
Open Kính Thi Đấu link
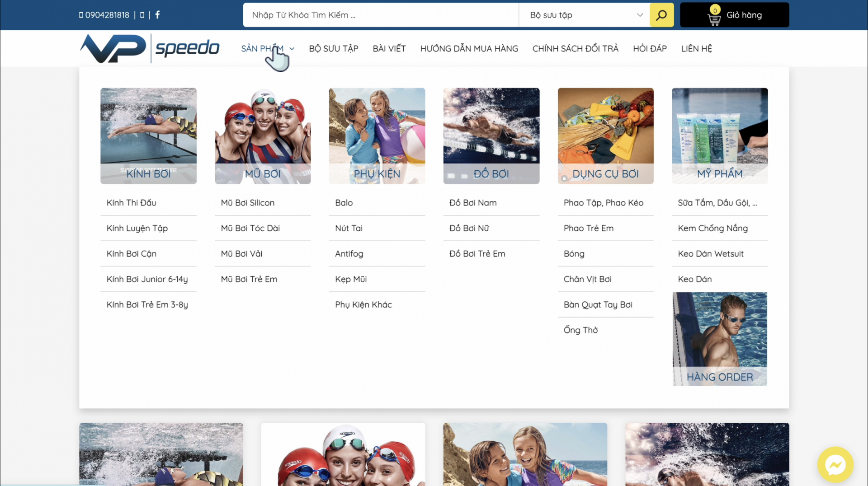click(x=132, y=203)
